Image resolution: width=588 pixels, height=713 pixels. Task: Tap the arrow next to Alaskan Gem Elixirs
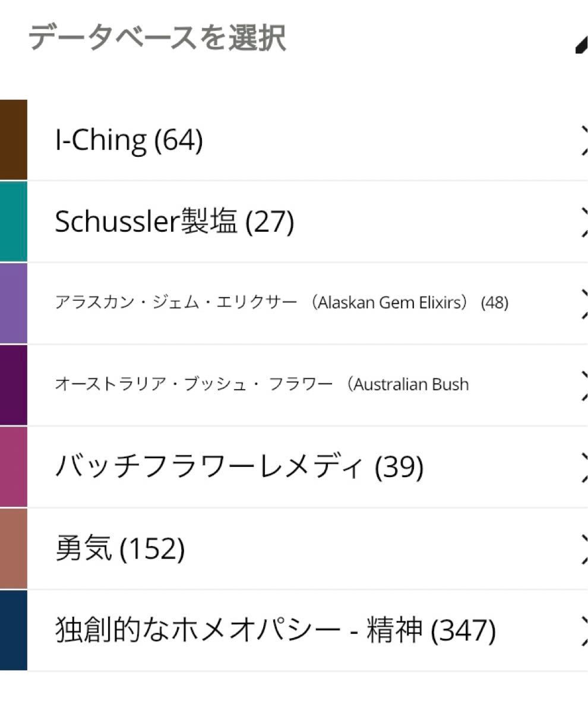tap(583, 303)
